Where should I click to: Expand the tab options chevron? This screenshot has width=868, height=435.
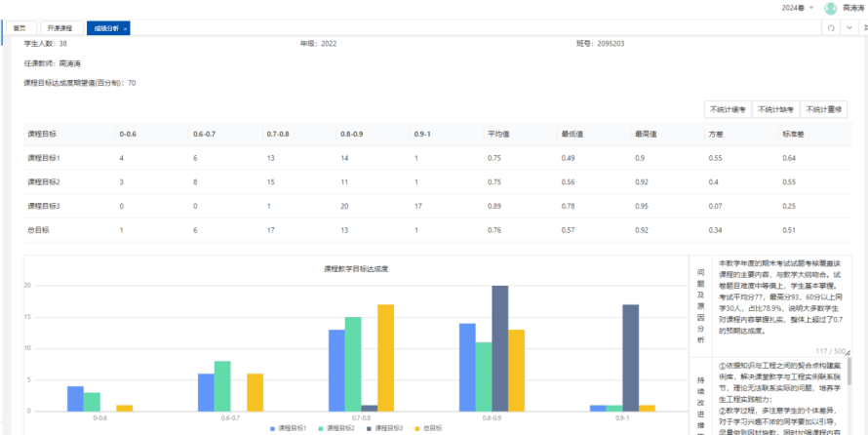tap(848, 28)
